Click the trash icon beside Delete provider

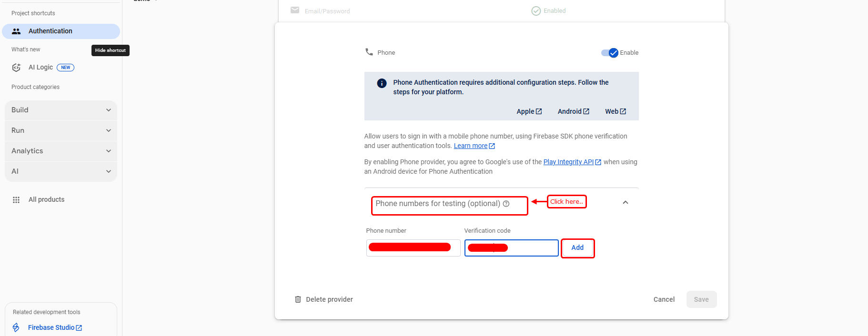click(298, 299)
